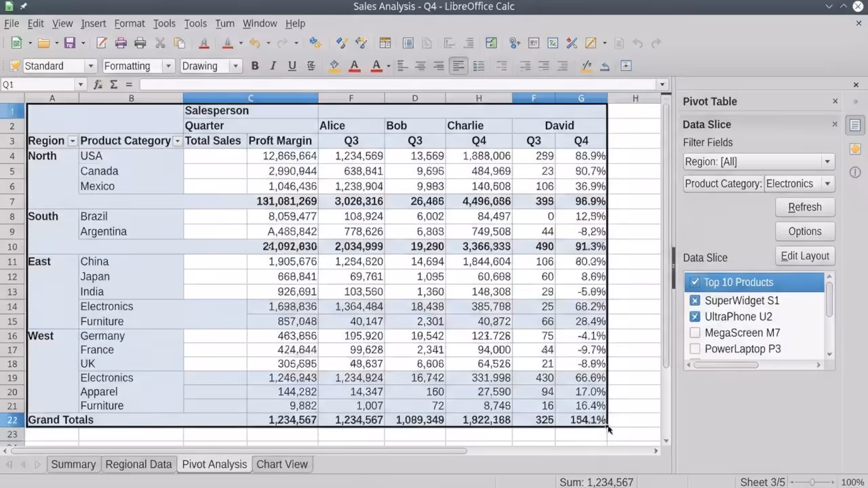
Task: Open the Region column filter arrow in cell A3
Action: click(x=73, y=141)
